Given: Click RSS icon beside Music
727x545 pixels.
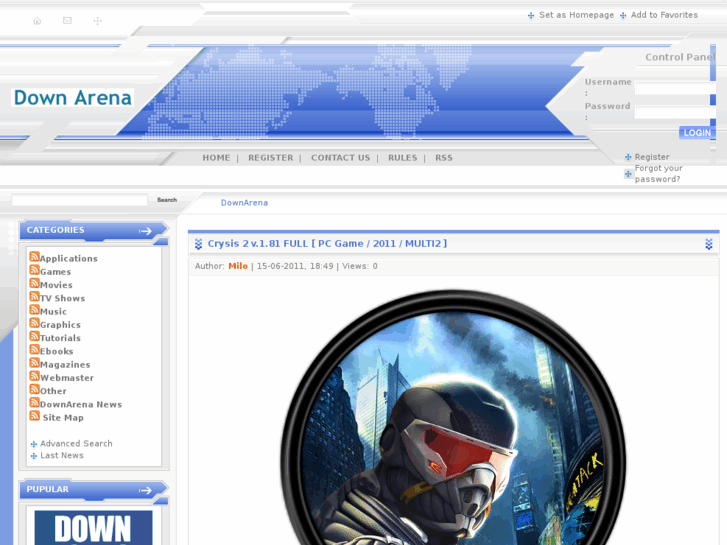Looking at the screenshot, I should click(35, 309).
